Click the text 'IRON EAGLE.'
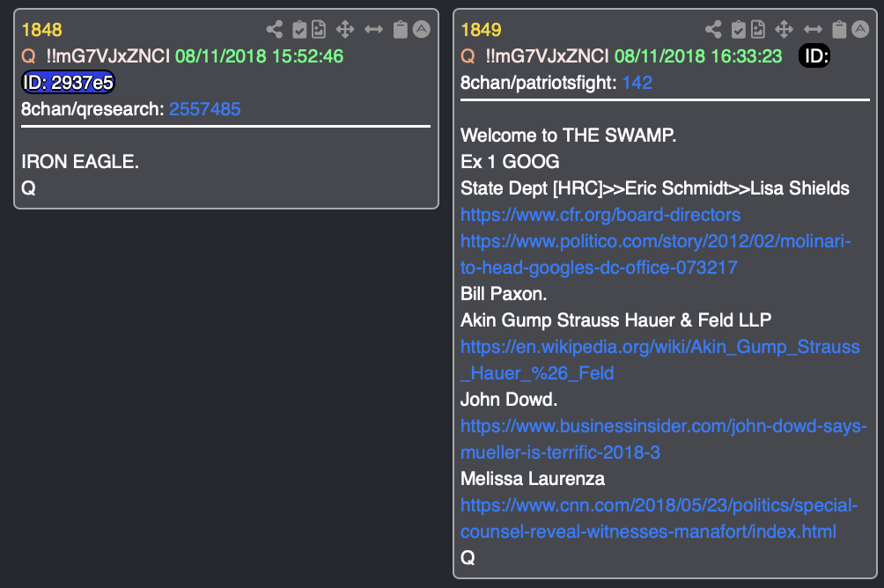Screen dimensions: 884x588 point(80,162)
